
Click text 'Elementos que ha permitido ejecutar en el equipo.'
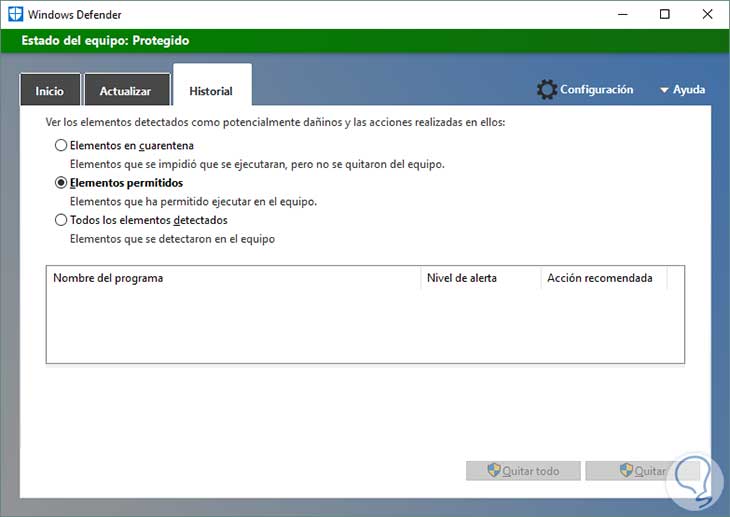193,202
